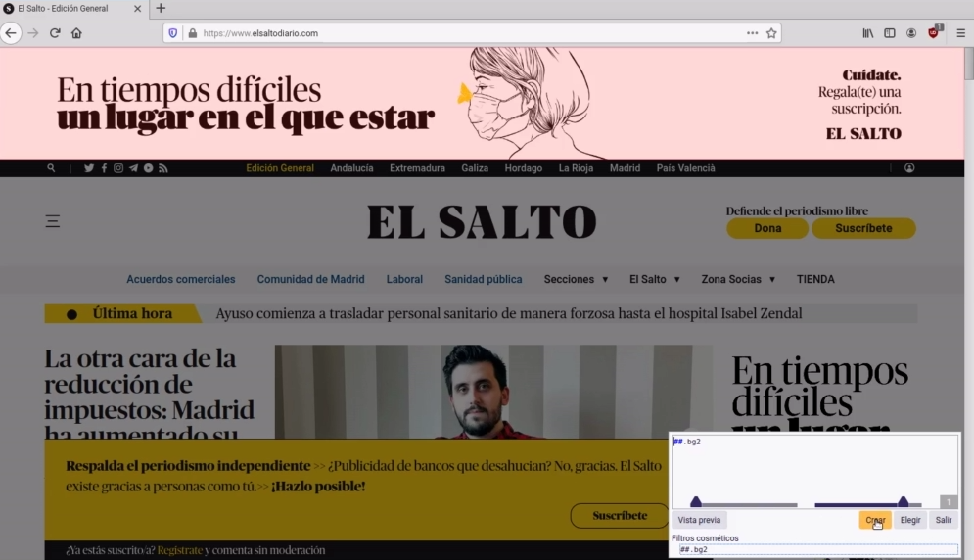
Task: Bookmark this page with the star icon
Action: click(771, 32)
